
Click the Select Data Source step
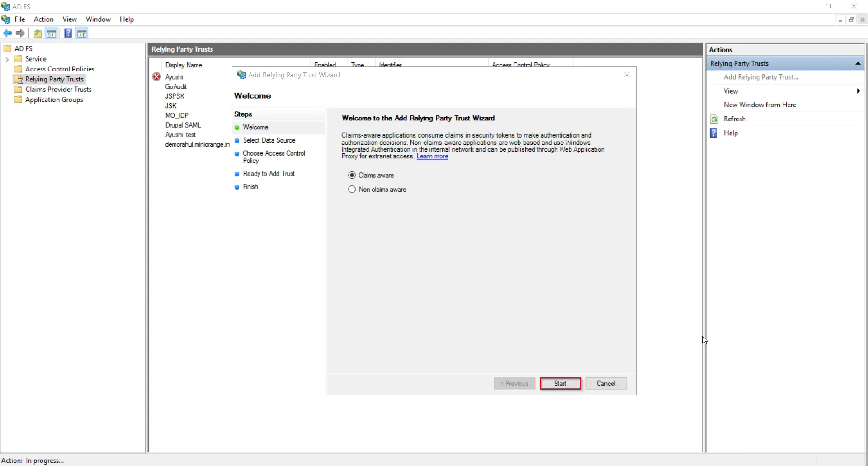coord(269,140)
